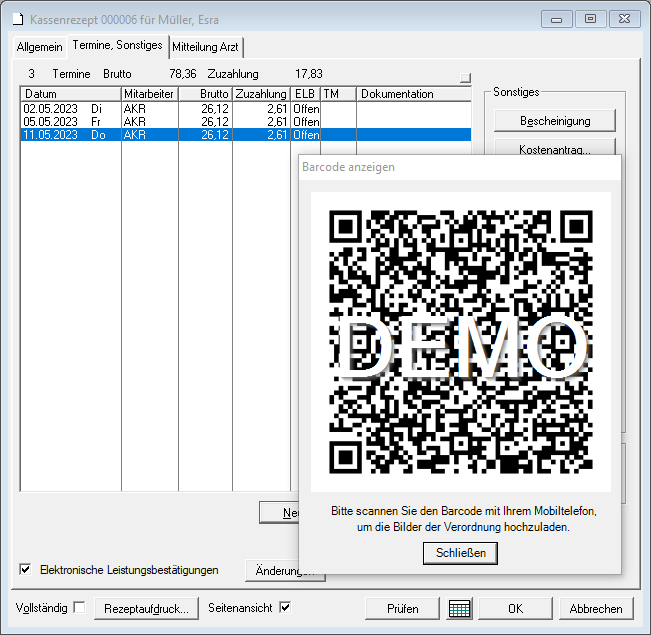Maximize the Kassenrezept window

point(590,19)
